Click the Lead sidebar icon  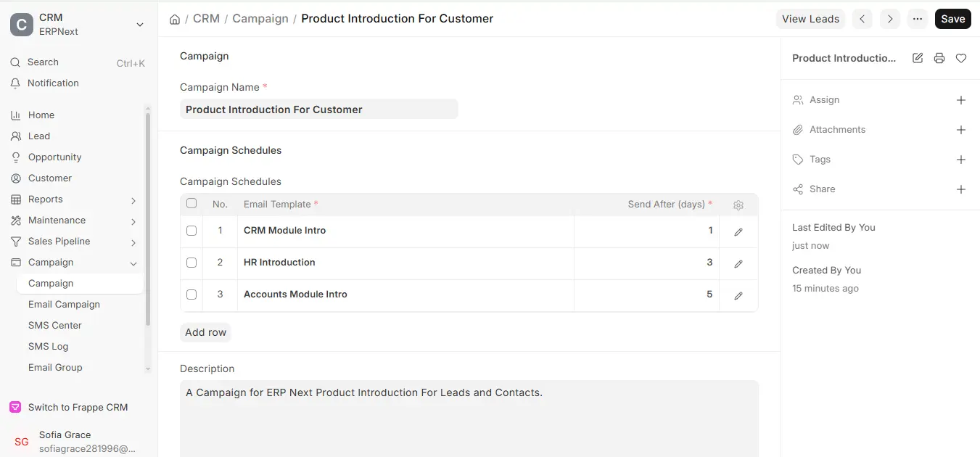click(16, 136)
